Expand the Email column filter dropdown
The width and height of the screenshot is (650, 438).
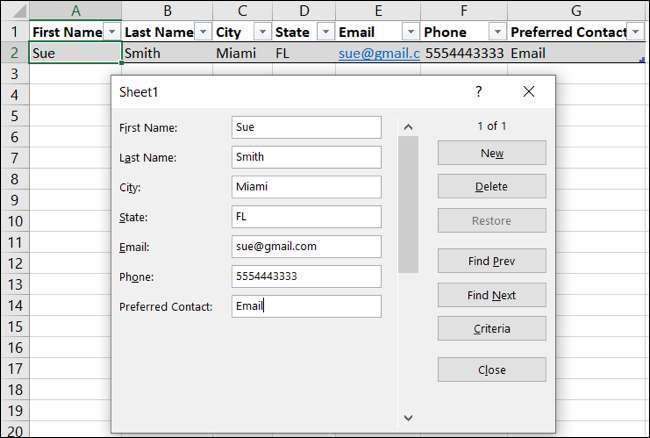(411, 32)
